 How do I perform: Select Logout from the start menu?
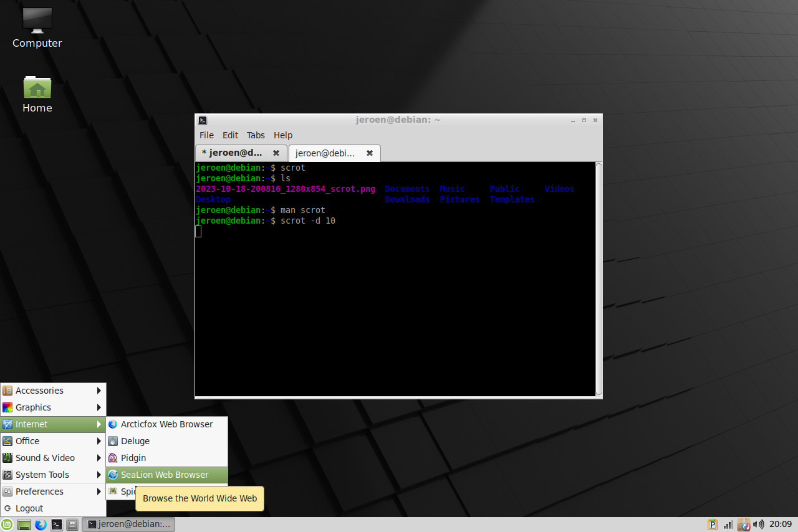coord(29,508)
